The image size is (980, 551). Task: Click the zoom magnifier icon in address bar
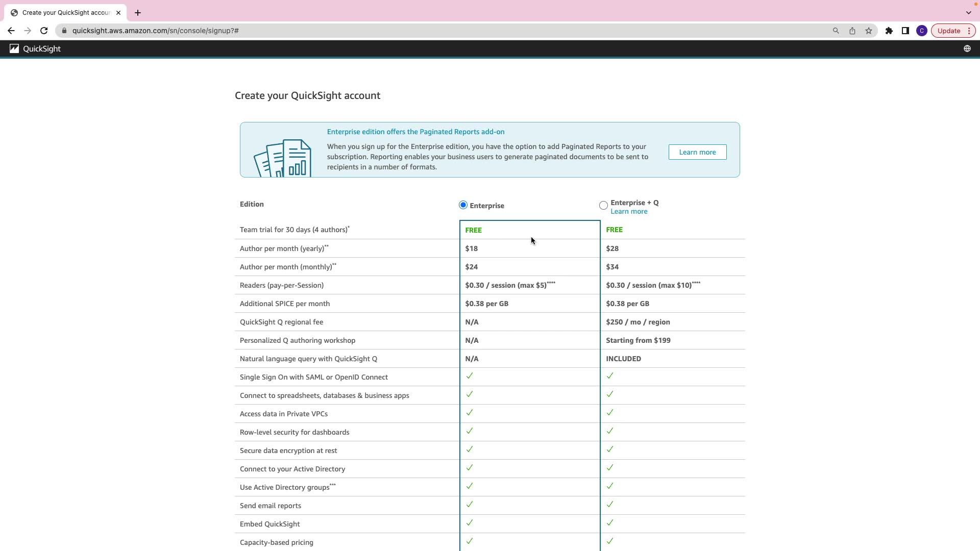[836, 31]
